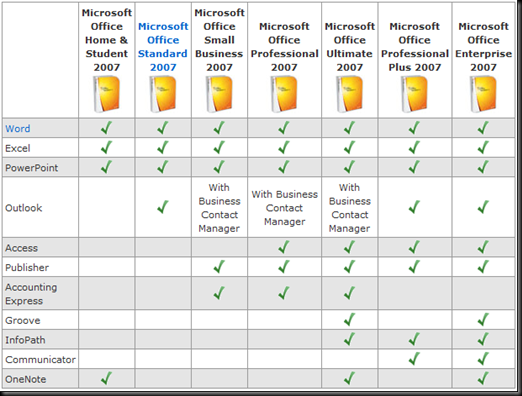Click the Office Professional 2007 box image
The height and width of the screenshot is (396, 522).
pyautogui.click(x=284, y=94)
